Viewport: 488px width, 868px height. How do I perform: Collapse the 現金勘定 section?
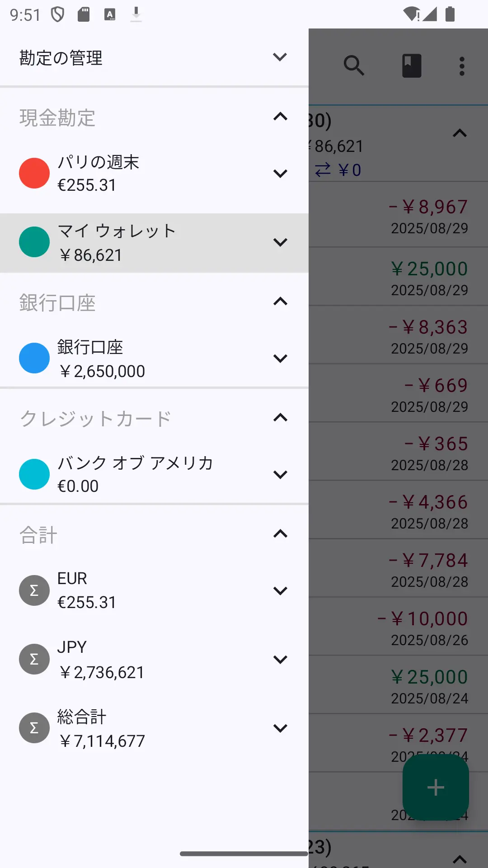click(280, 117)
